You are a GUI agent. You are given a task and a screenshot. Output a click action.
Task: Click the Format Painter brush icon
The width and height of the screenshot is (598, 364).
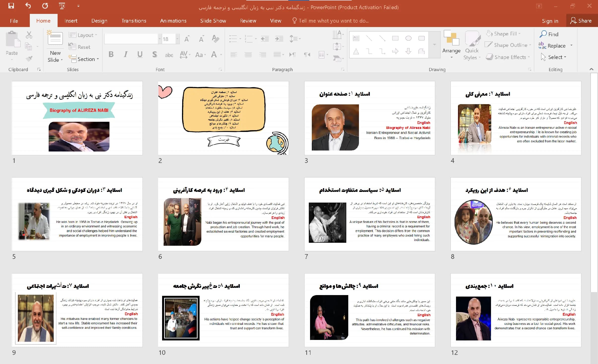coord(29,59)
